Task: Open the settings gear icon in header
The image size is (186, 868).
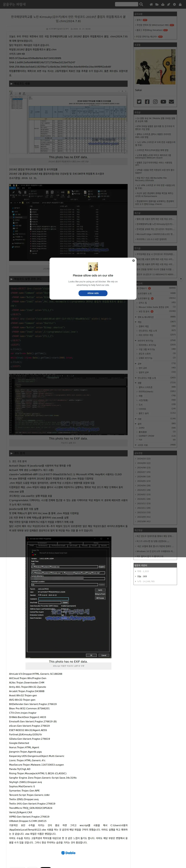Action: 175,4
